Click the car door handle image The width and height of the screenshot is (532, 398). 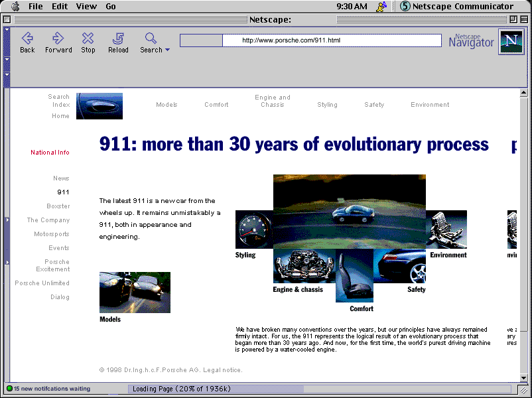(100, 106)
